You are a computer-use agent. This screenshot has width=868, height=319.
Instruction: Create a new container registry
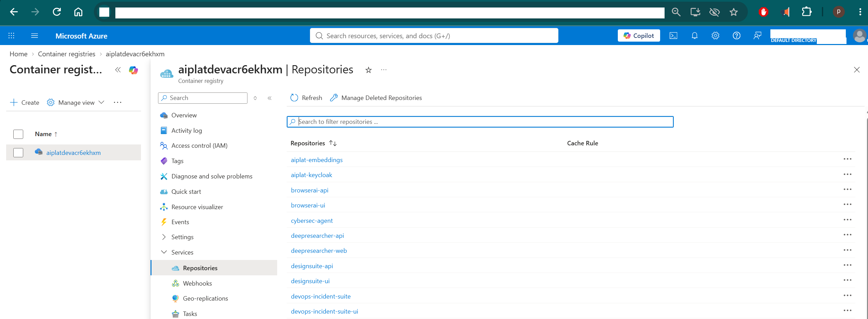pos(25,102)
